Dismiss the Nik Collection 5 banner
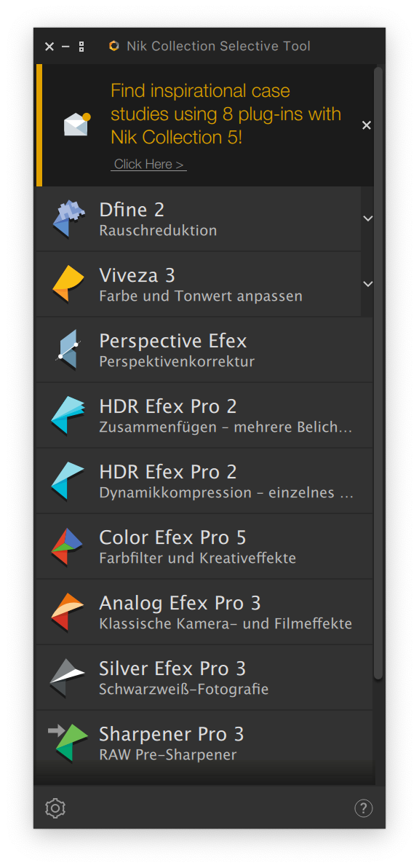Image resolution: width=419 pixels, height=868 pixels. click(x=367, y=126)
